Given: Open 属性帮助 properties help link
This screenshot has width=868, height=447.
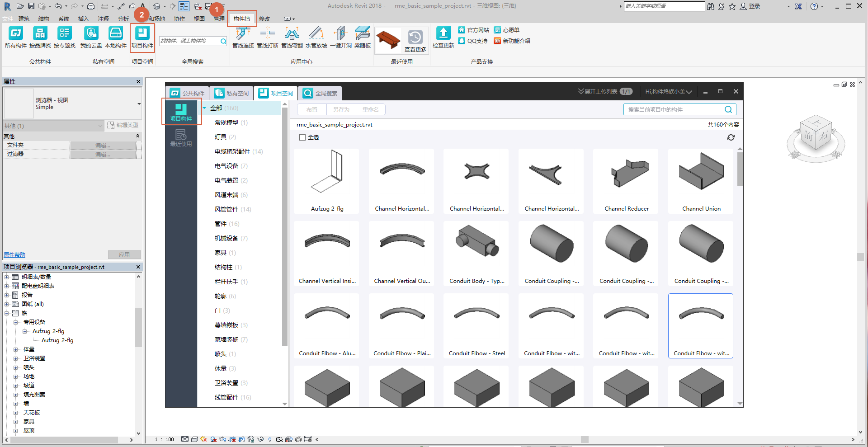Looking at the screenshot, I should [x=14, y=255].
